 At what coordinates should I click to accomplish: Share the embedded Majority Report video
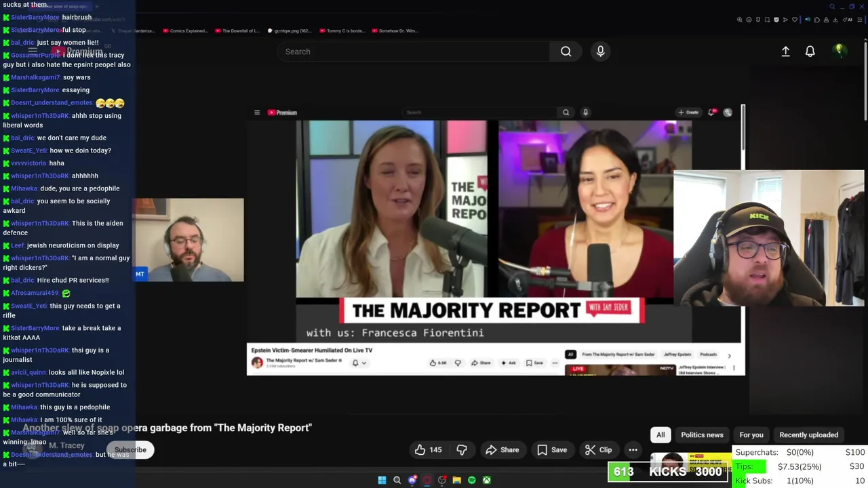pos(481,363)
